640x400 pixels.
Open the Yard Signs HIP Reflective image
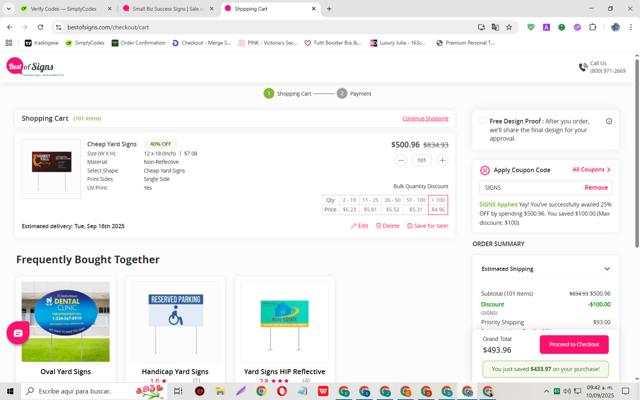coord(284,322)
